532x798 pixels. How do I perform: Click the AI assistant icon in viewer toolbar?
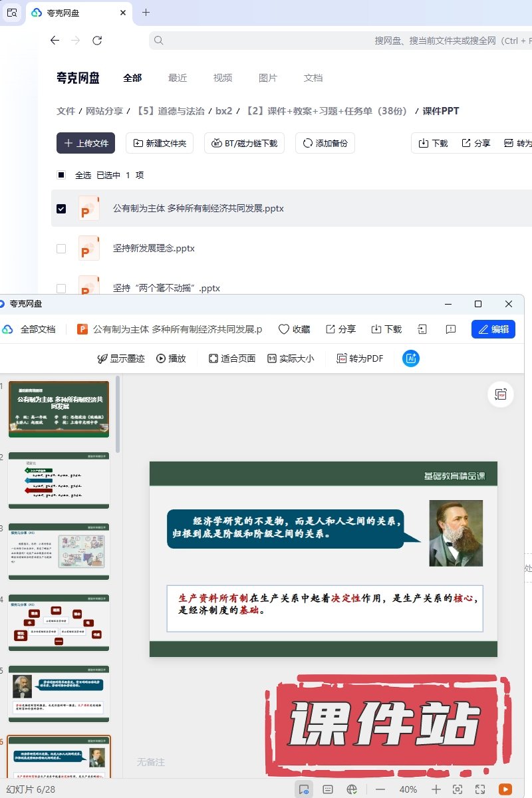(x=411, y=358)
